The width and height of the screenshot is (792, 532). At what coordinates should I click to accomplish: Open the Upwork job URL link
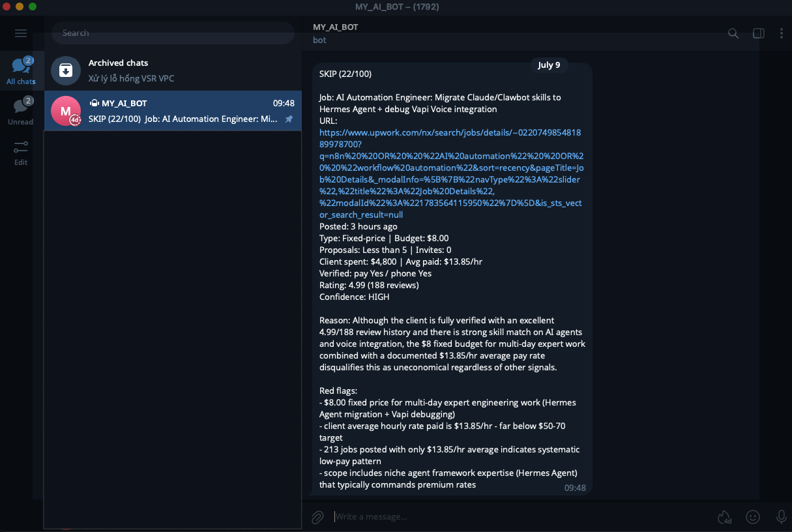pyautogui.click(x=450, y=173)
